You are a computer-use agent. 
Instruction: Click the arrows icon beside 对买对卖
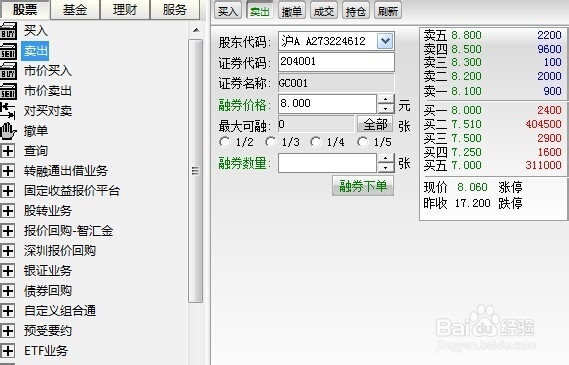pyautogui.click(x=8, y=111)
